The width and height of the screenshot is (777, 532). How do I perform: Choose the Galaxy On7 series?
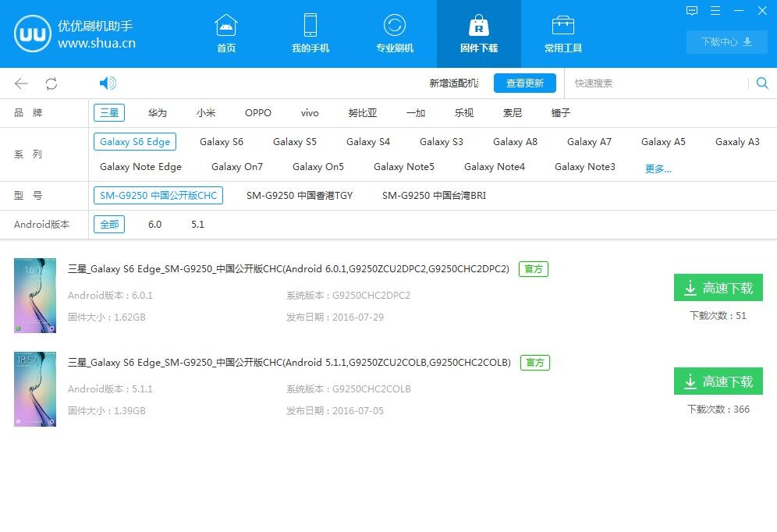pyautogui.click(x=237, y=167)
